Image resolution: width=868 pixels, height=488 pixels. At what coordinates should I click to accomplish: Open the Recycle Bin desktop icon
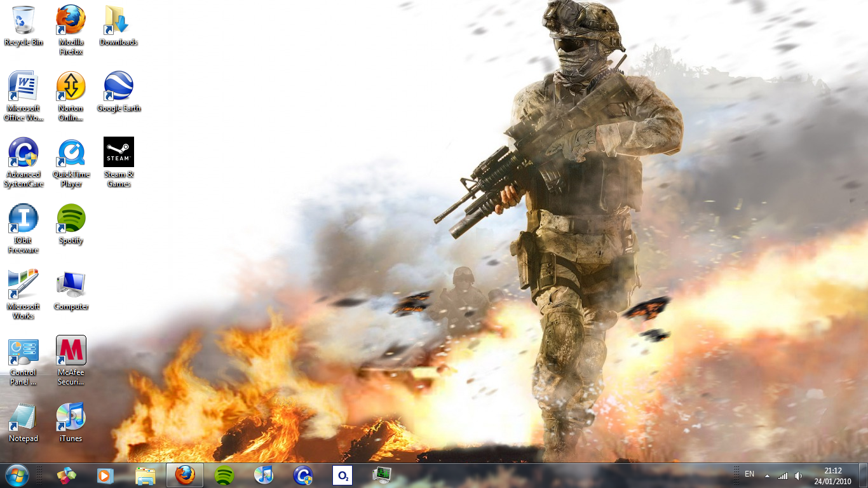click(24, 26)
